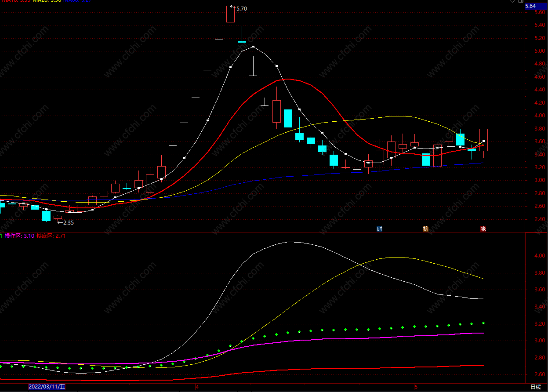Click the 5.70 high price annotation

(241, 8)
